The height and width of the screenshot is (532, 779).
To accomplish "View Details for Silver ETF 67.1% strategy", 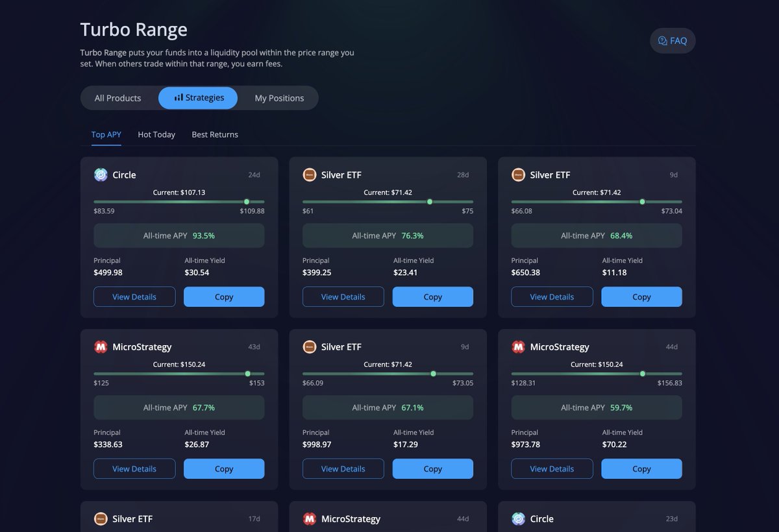I will pos(343,468).
